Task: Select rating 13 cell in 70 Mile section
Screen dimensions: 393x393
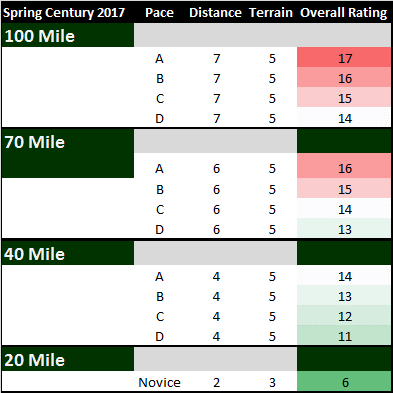Action: point(344,228)
